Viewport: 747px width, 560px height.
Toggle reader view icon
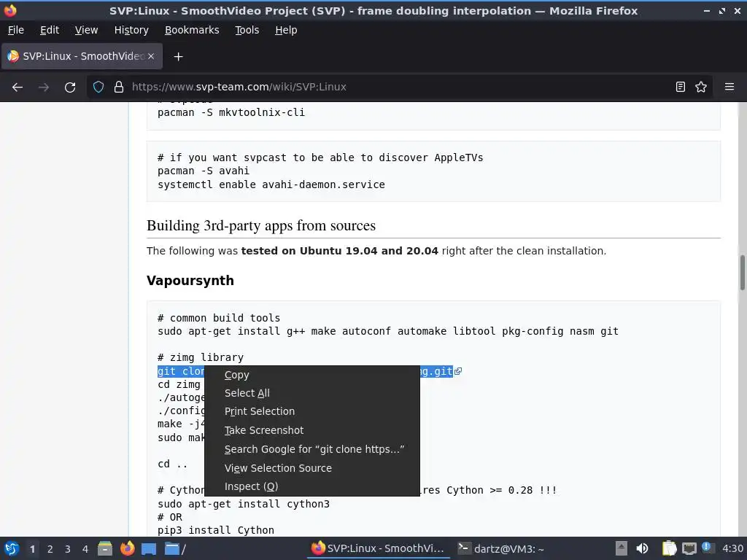pos(681,87)
